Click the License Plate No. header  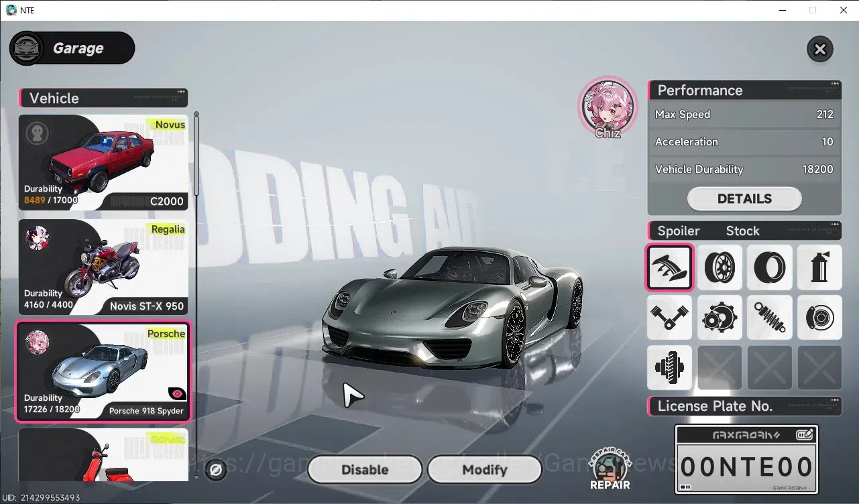(x=744, y=406)
